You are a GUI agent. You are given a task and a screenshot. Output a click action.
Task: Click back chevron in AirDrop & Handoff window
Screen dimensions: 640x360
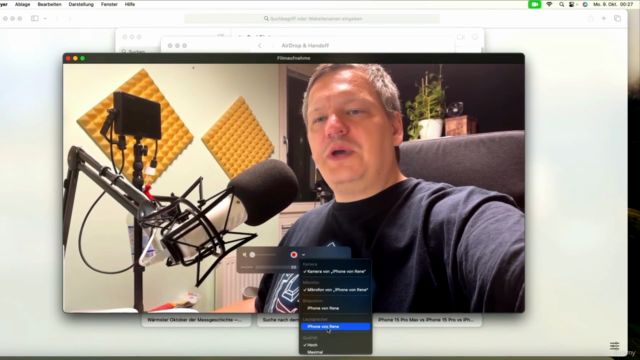260,46
